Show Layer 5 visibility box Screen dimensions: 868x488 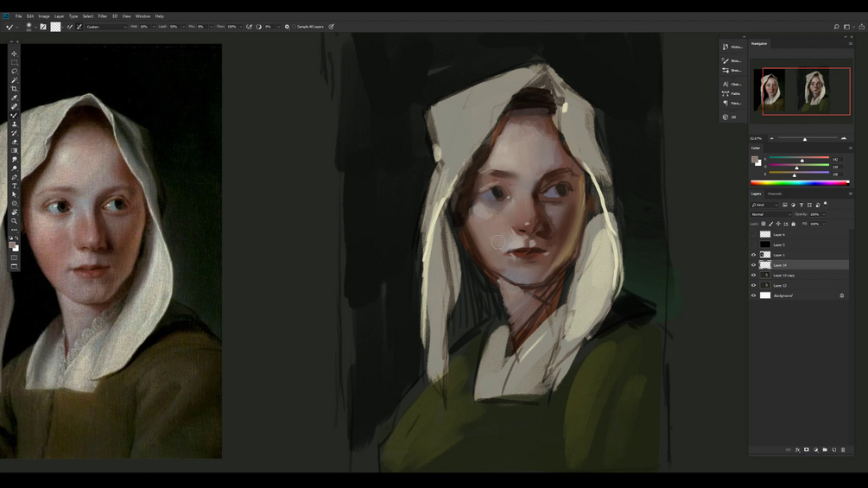point(753,244)
